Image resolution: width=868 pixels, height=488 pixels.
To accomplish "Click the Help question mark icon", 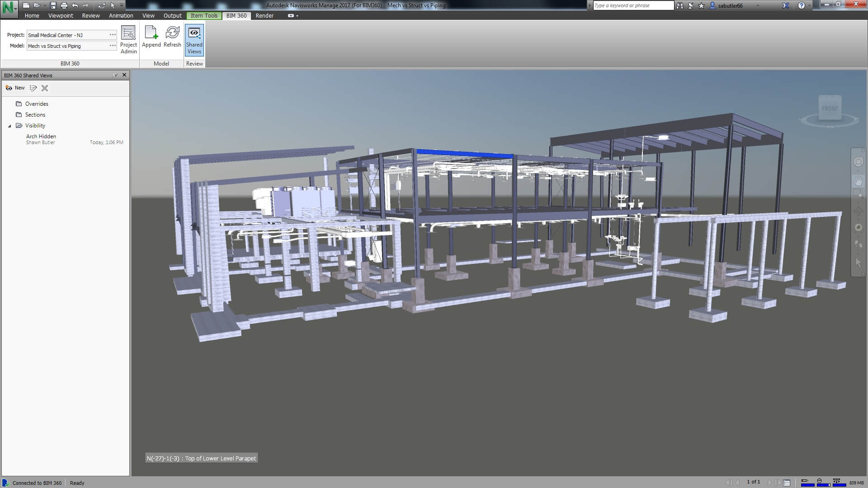I will click(801, 5).
